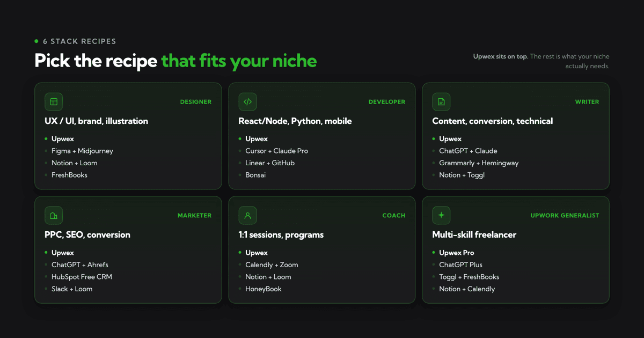This screenshot has width=644, height=338.
Task: Click "Notion + Toggl" list item
Action: click(462, 175)
